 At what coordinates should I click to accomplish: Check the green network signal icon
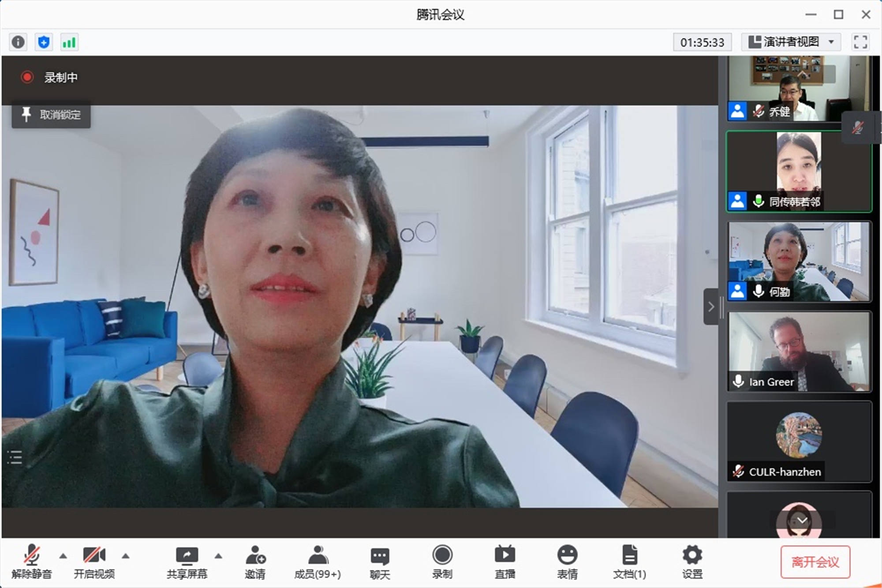pyautogui.click(x=69, y=42)
